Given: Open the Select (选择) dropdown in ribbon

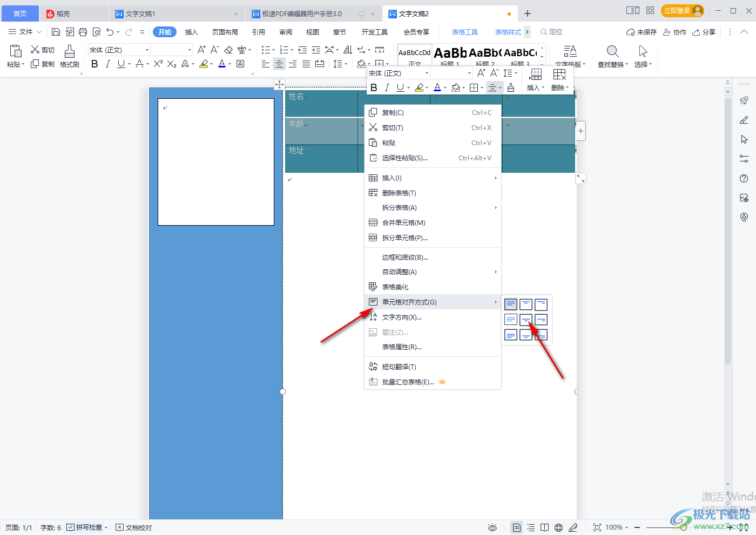Looking at the screenshot, I should [x=643, y=64].
